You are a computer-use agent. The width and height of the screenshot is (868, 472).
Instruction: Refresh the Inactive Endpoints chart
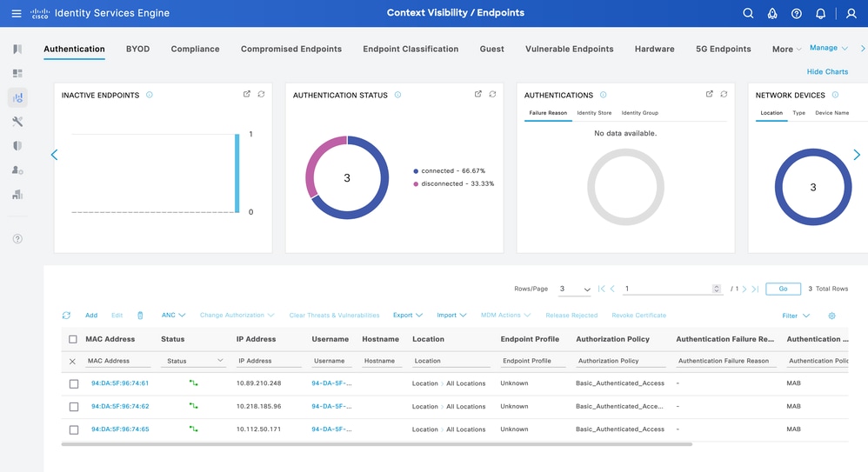(x=261, y=94)
